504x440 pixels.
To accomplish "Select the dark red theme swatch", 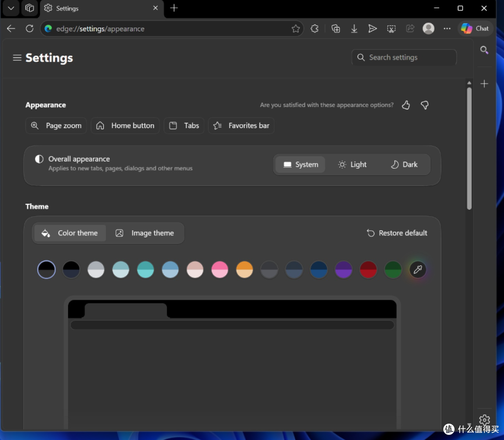I will pyautogui.click(x=368, y=270).
